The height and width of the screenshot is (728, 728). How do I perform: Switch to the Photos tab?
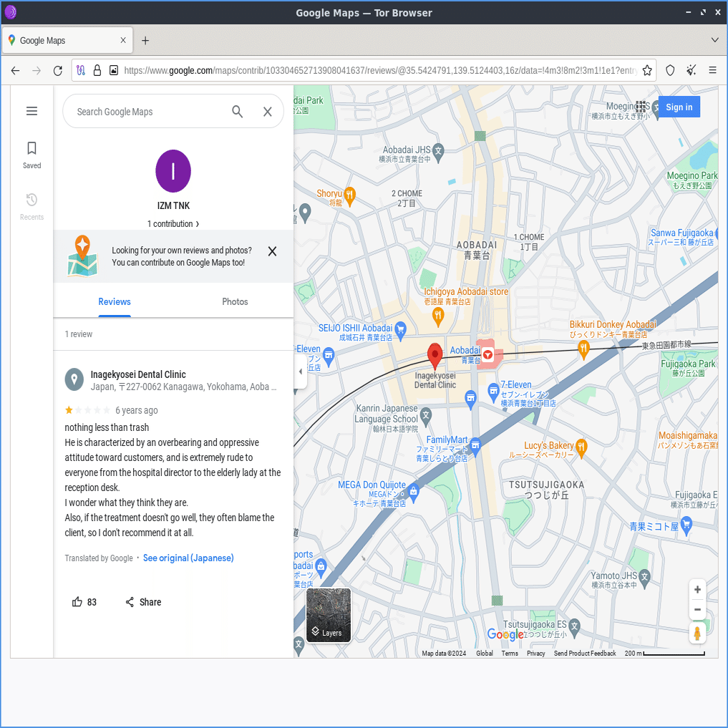235,302
